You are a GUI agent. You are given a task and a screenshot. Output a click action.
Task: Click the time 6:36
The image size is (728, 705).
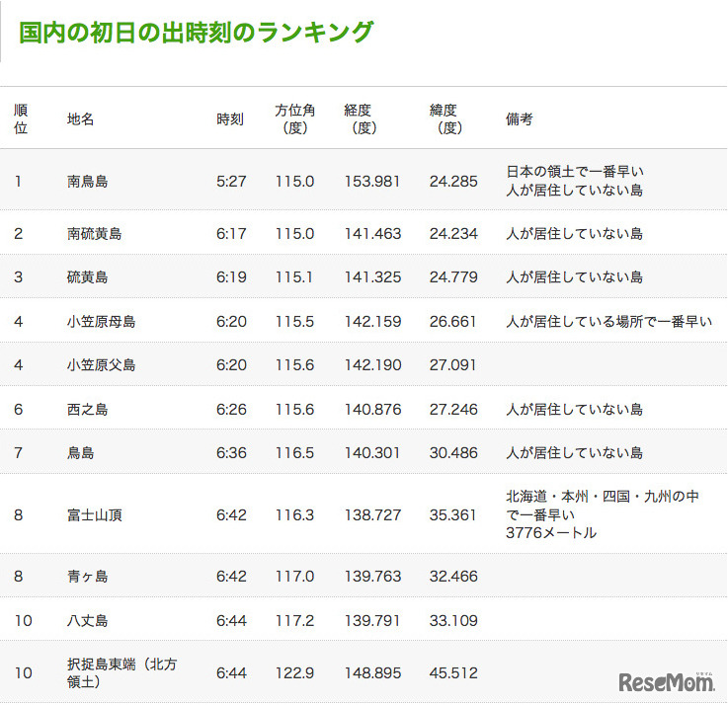coord(231,452)
